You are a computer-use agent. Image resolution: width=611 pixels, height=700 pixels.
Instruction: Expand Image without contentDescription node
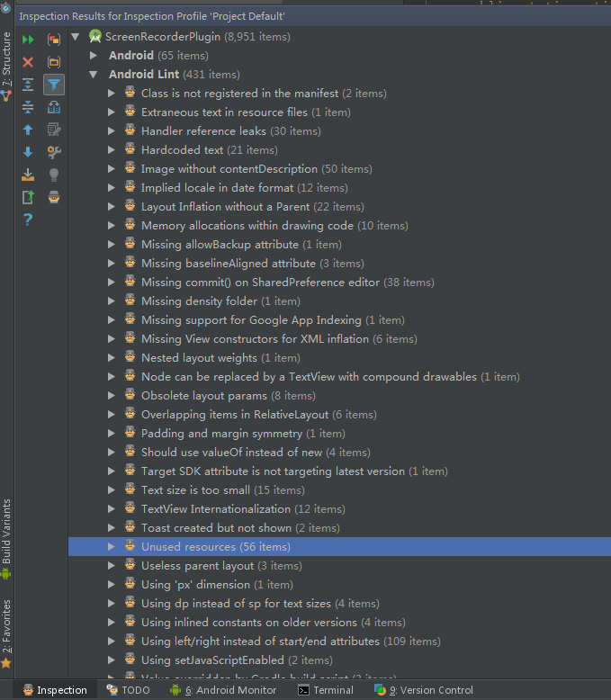(112, 169)
